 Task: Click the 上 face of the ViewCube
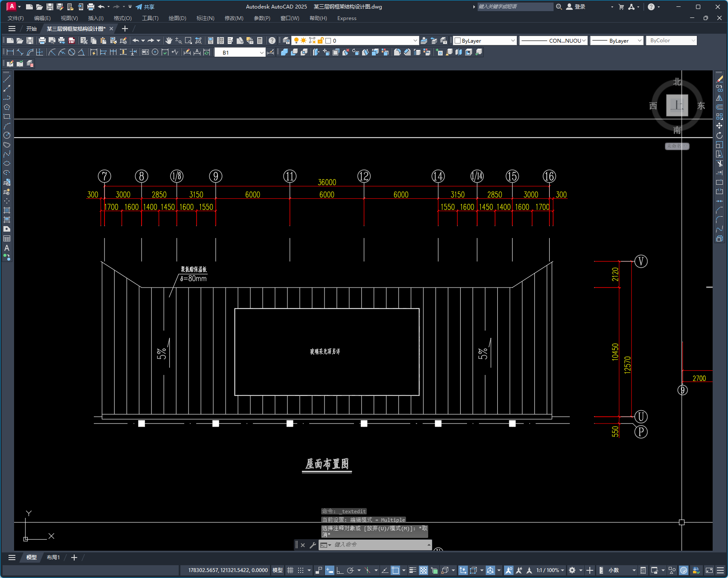tap(677, 105)
